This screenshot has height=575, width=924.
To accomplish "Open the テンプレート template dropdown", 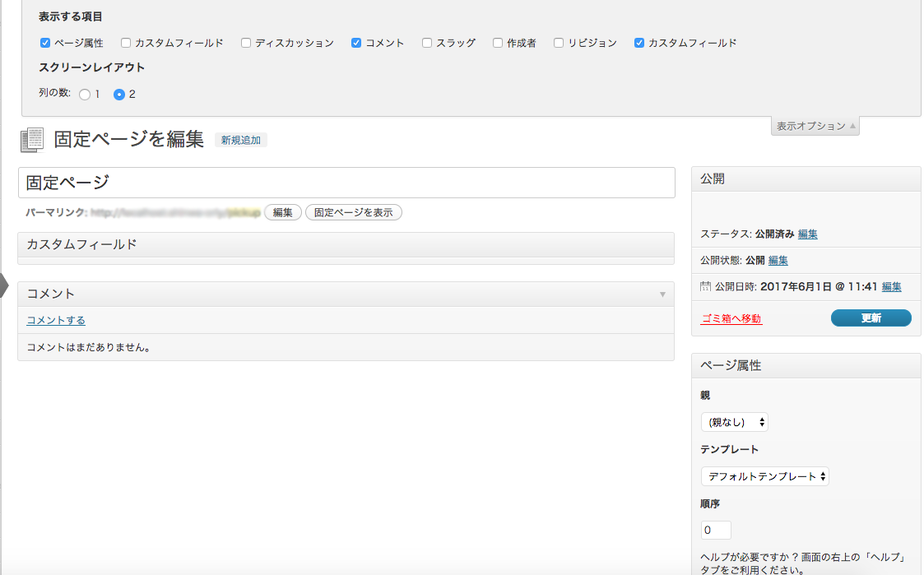I will [x=764, y=476].
